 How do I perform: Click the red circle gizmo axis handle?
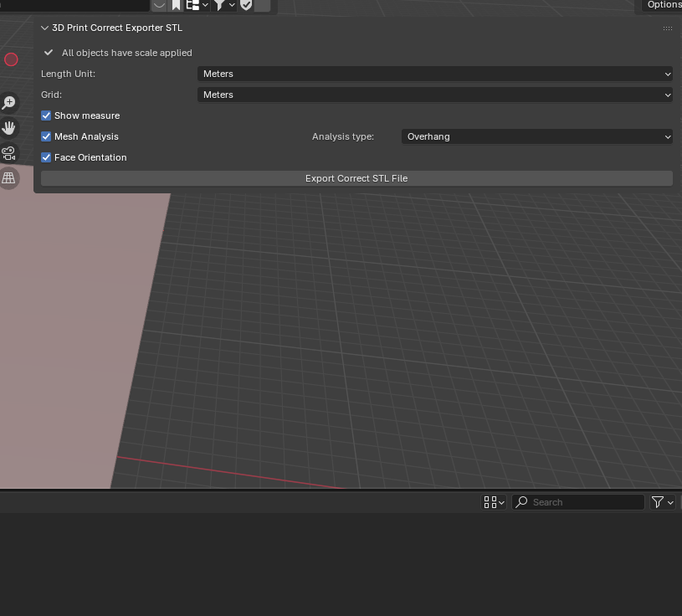pyautogui.click(x=11, y=59)
